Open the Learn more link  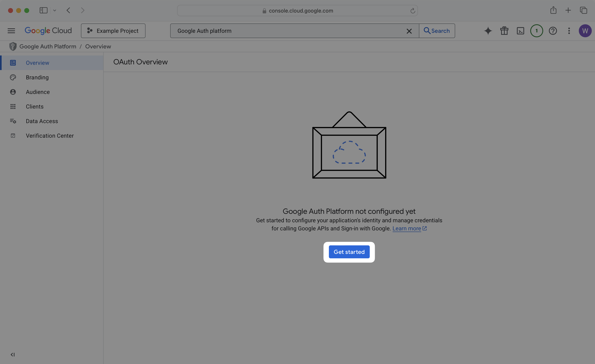(407, 228)
